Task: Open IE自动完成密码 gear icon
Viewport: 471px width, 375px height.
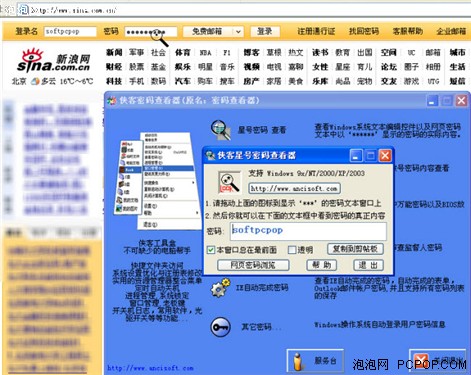Action: tap(221, 287)
